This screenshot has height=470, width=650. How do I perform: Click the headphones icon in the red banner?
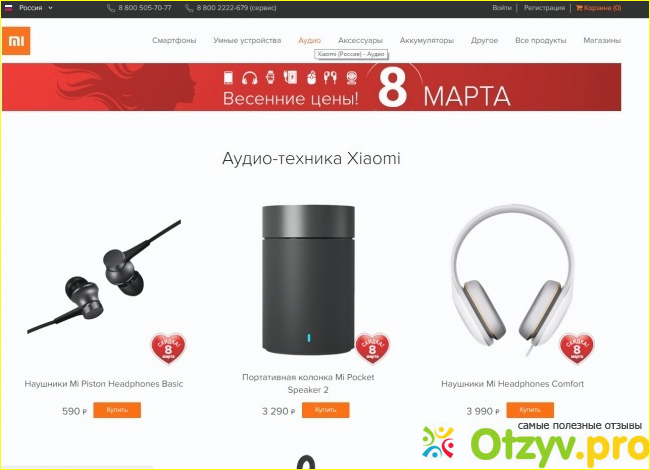click(250, 78)
